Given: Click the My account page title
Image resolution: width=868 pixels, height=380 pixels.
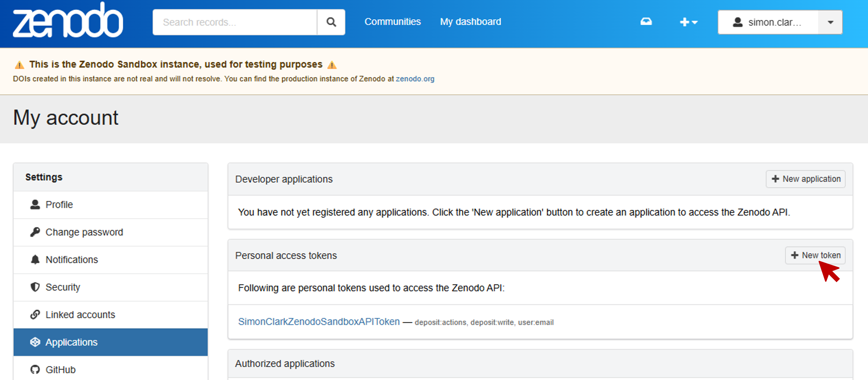Looking at the screenshot, I should click(x=66, y=118).
